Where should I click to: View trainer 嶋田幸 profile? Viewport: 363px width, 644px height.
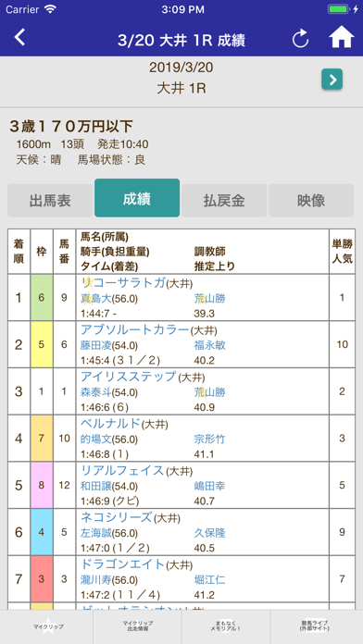209,486
